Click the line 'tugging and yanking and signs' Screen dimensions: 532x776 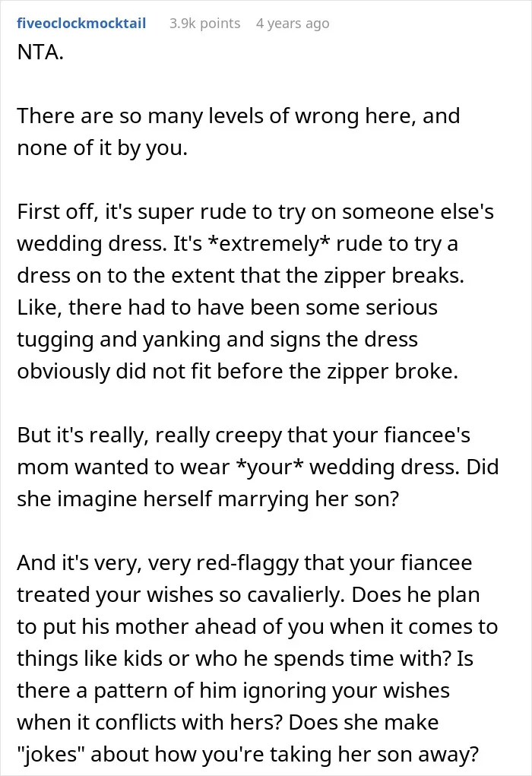point(217,340)
